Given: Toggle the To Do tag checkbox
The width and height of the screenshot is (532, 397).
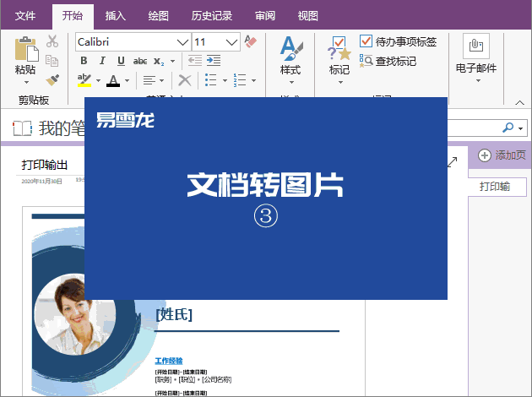Looking at the screenshot, I should (366, 41).
